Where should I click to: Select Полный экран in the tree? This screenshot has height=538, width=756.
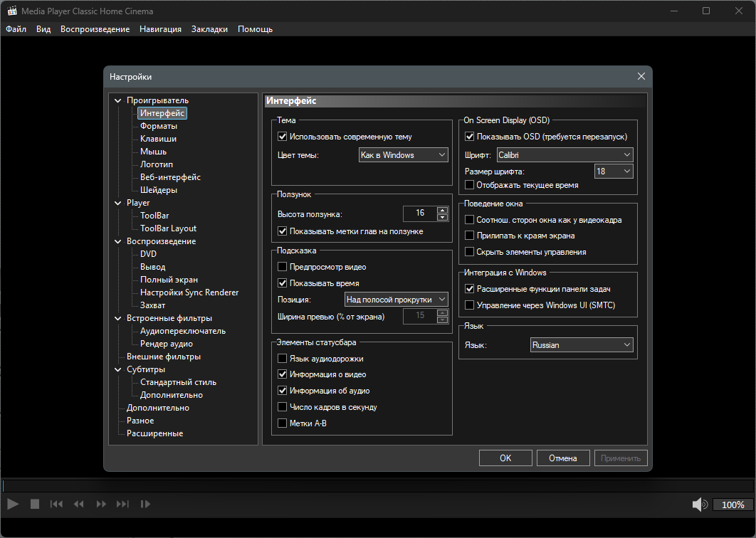(169, 280)
